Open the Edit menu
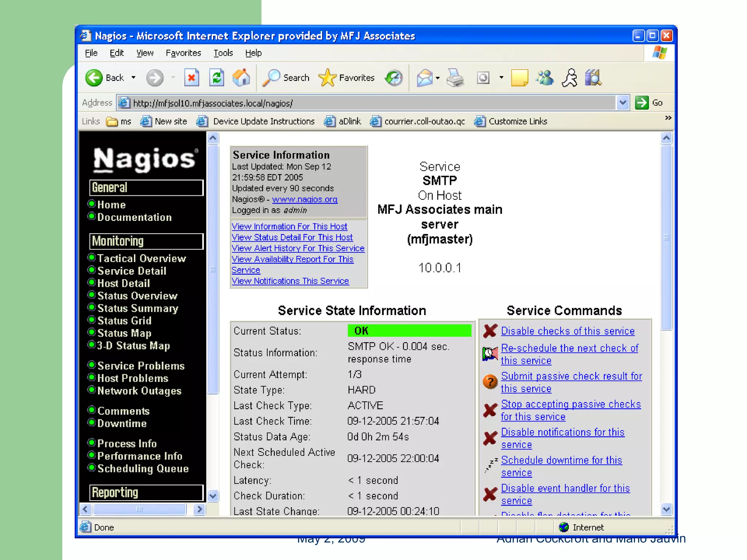Screen dimensions: 747x560 [117, 53]
